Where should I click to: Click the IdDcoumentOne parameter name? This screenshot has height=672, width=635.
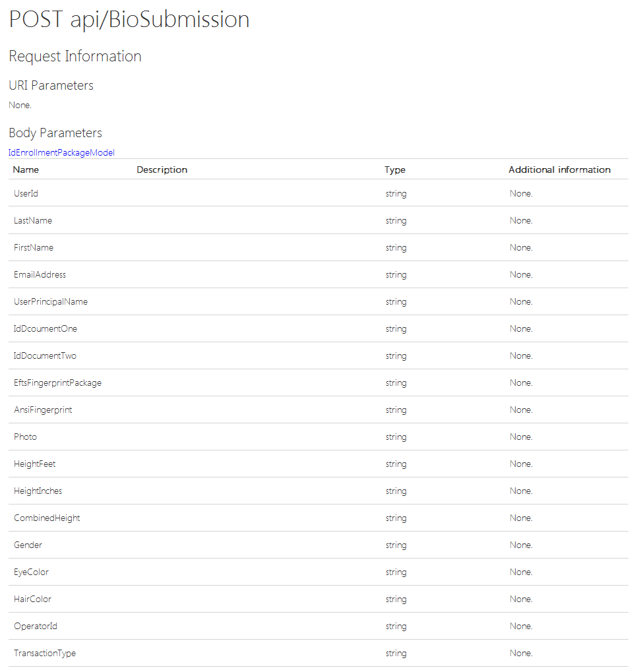tap(45, 328)
